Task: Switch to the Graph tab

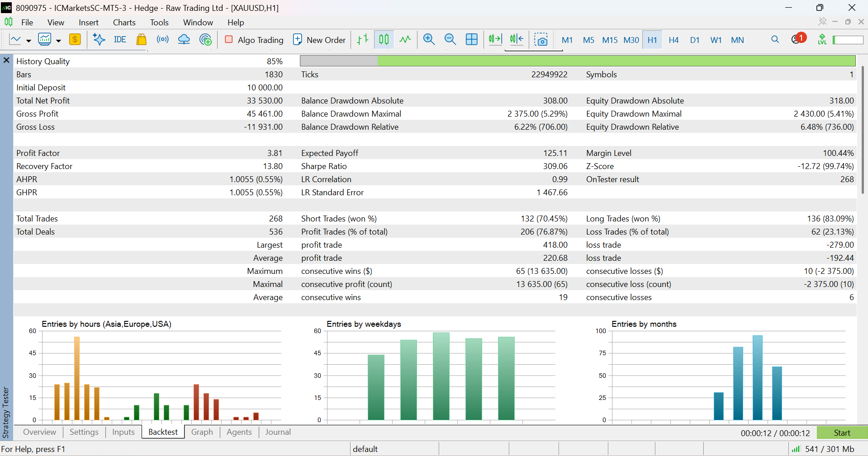Action: [x=202, y=432]
